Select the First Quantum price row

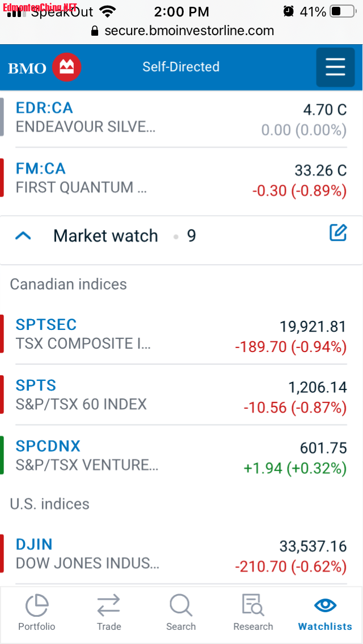click(x=320, y=170)
